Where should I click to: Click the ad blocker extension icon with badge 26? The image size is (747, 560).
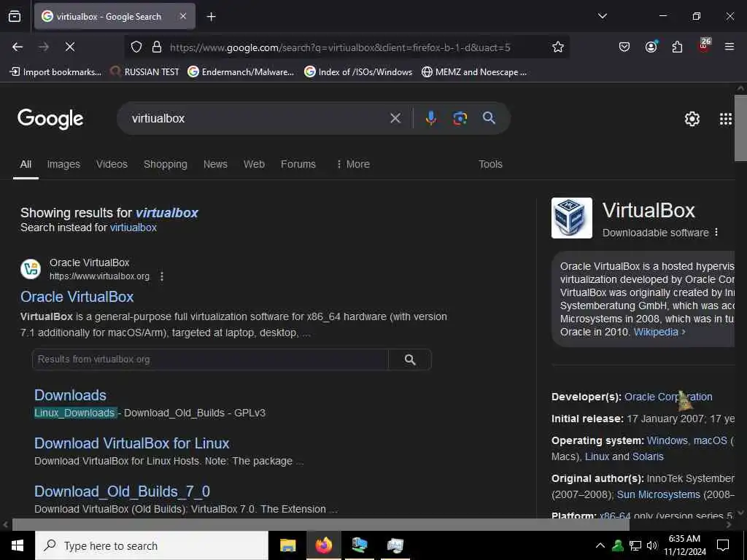pyautogui.click(x=704, y=46)
